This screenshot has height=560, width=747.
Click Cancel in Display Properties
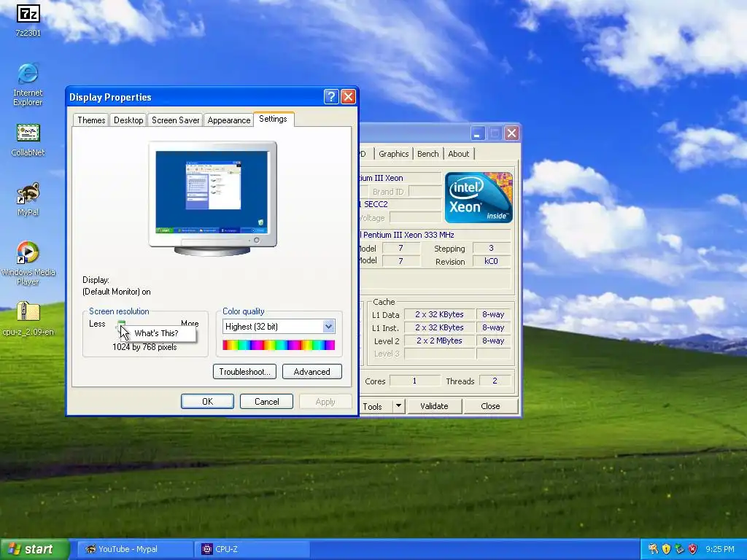[266, 402]
